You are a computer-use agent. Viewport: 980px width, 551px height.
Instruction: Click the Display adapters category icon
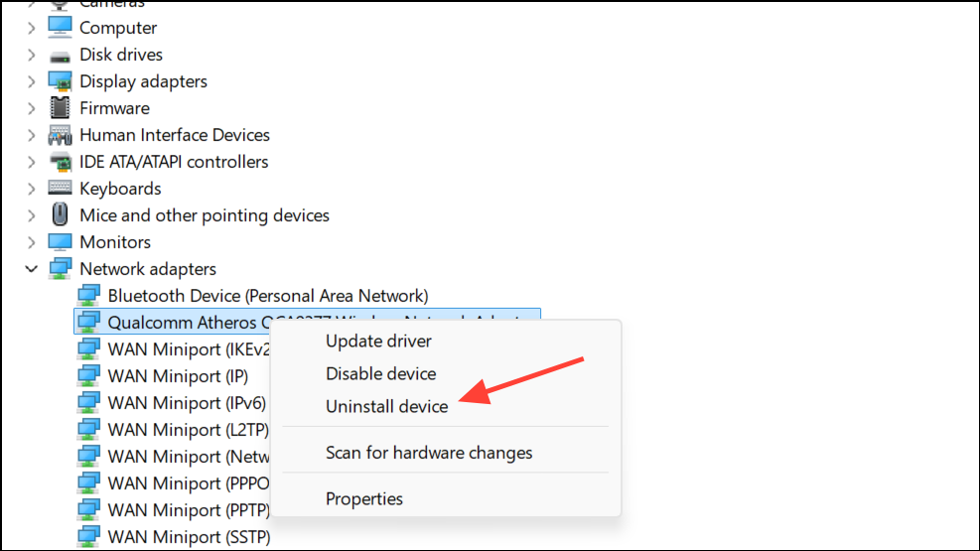pos(60,81)
